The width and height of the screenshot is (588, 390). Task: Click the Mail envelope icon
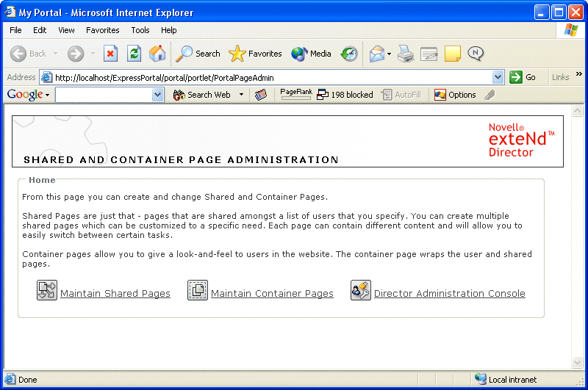click(377, 54)
